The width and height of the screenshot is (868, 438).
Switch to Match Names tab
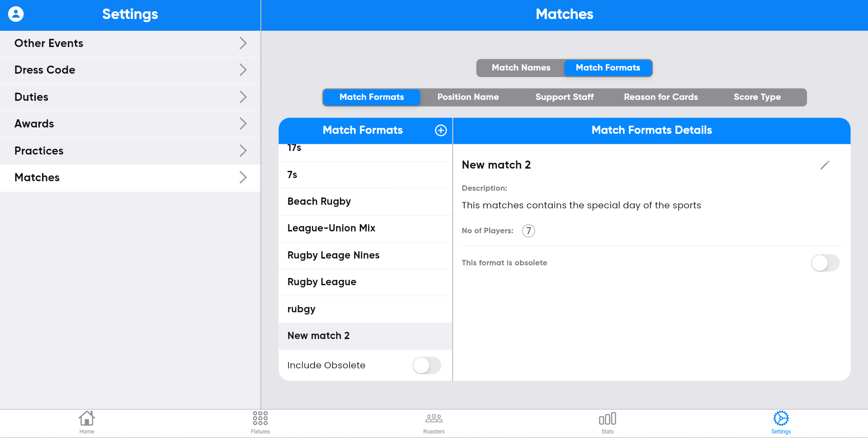coord(521,68)
